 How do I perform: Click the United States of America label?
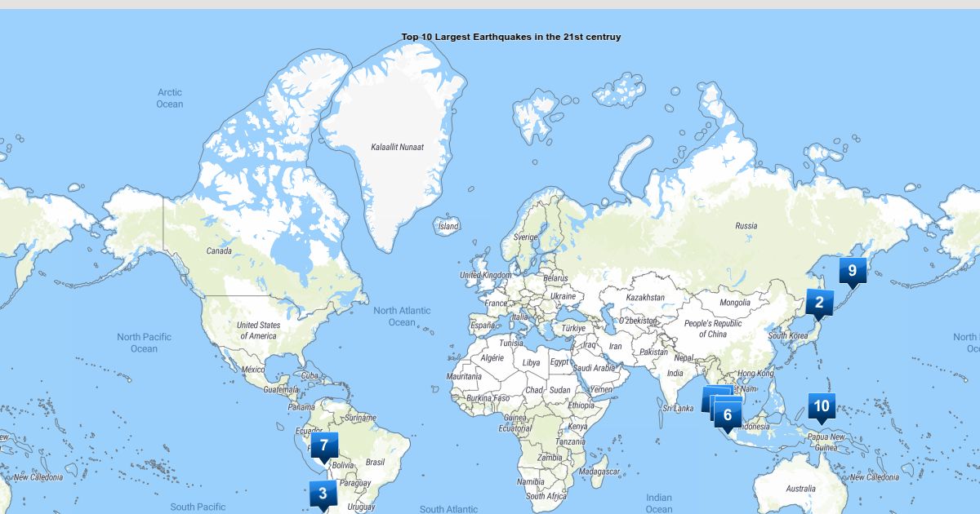[258, 330]
